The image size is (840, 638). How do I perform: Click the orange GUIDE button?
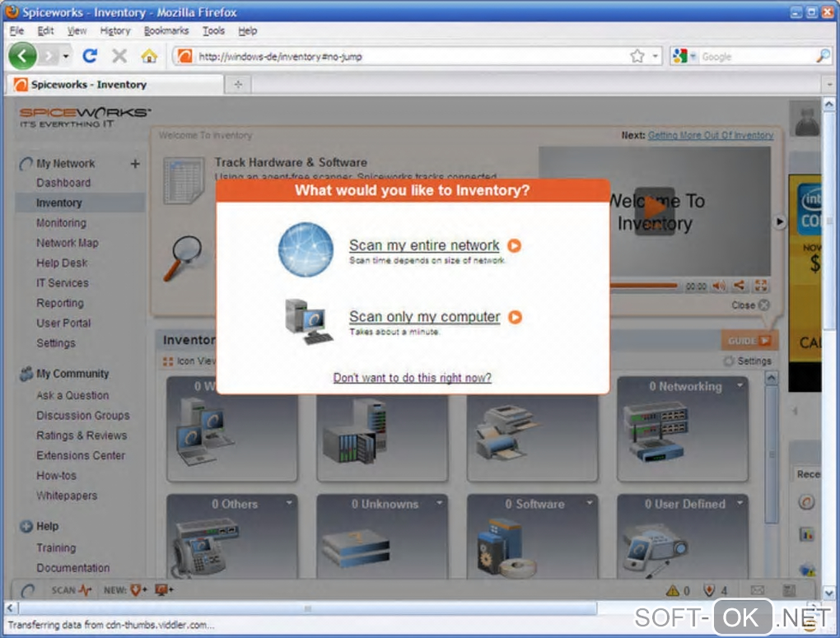point(749,341)
